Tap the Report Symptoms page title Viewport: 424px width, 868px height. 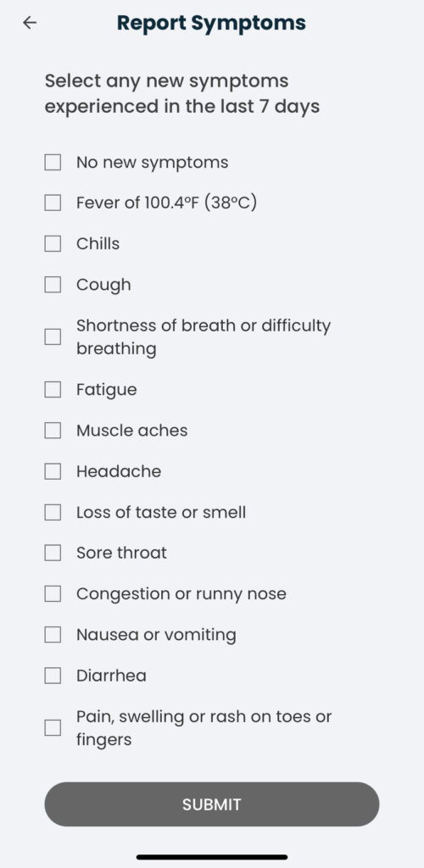(x=211, y=23)
